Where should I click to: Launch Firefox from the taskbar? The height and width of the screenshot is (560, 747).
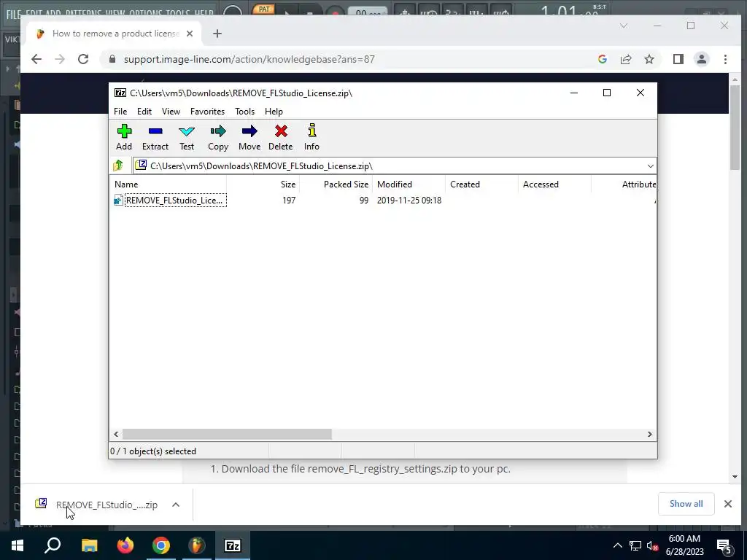pos(125,545)
